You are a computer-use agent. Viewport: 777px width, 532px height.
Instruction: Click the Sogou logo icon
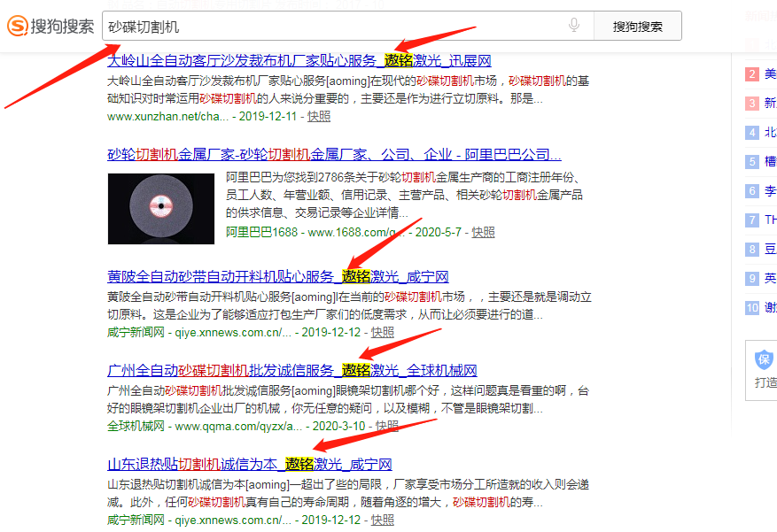[18, 26]
